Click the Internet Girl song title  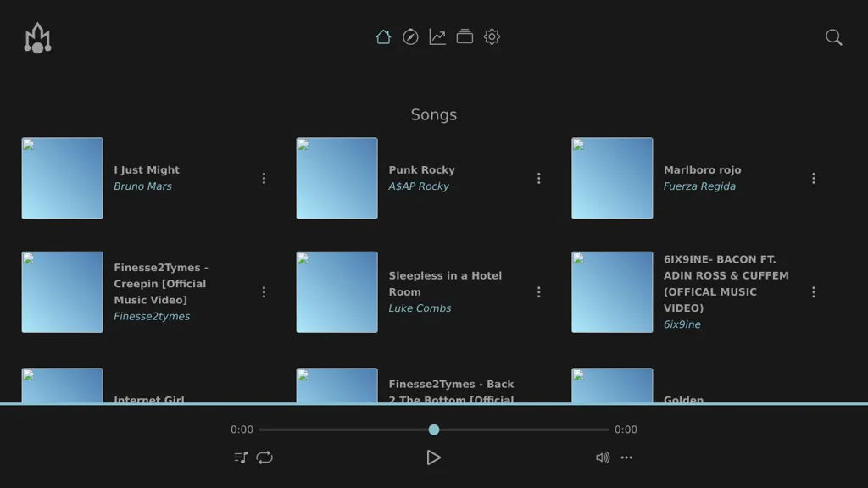tap(149, 399)
